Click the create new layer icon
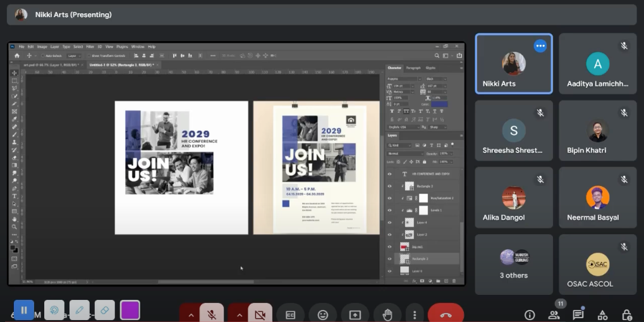Image resolution: width=644 pixels, height=322 pixels. point(446,281)
